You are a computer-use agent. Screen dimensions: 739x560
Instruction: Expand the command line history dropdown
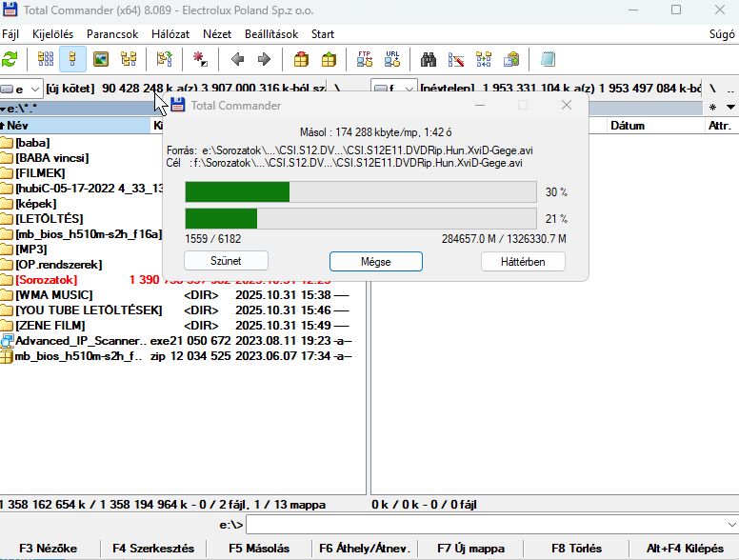pos(731,524)
